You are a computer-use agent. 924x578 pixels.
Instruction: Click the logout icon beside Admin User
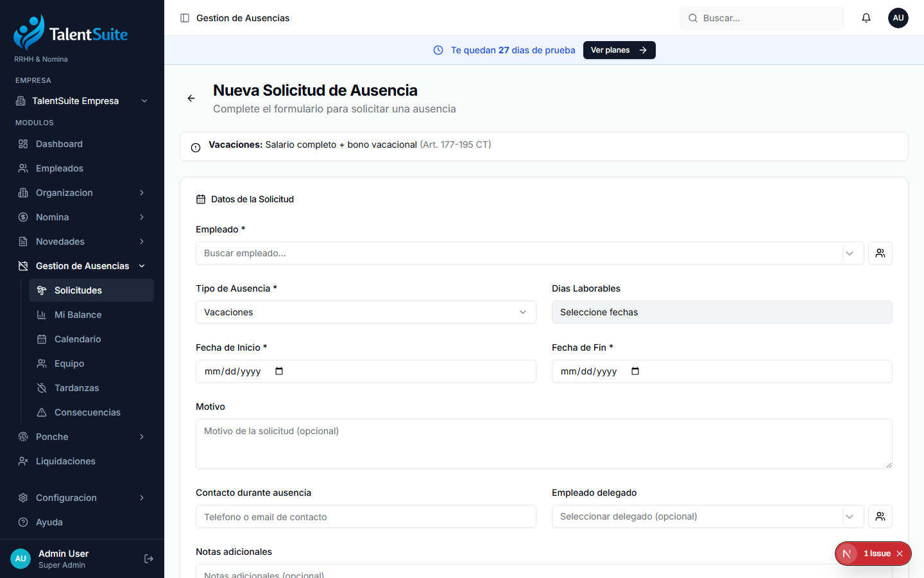(x=149, y=559)
